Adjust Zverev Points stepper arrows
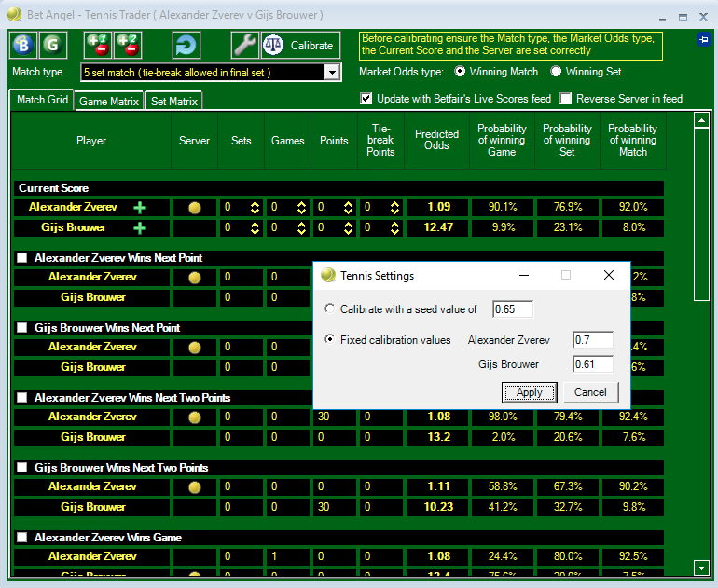The image size is (718, 588). (x=348, y=208)
